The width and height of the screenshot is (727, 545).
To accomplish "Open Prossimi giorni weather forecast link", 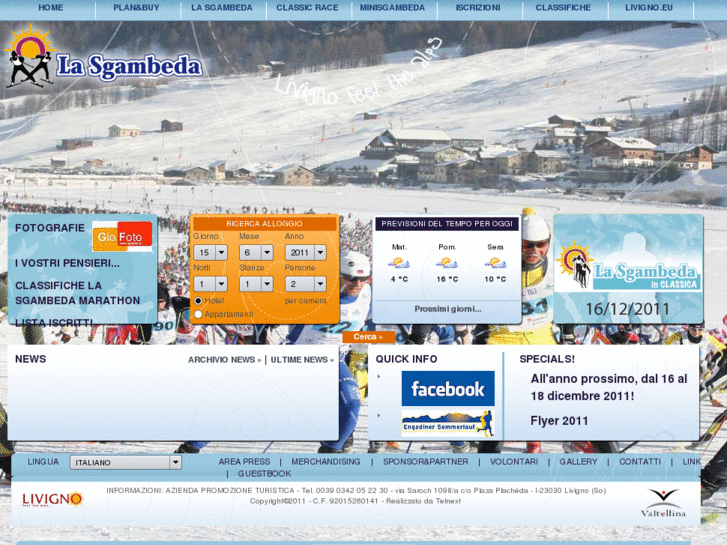I will 448,309.
